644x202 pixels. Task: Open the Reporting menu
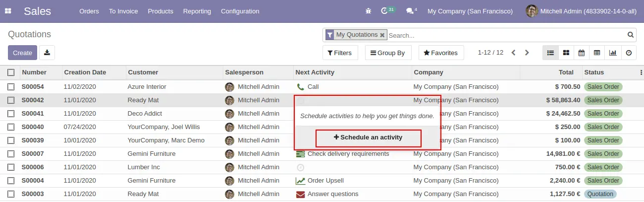197,11
